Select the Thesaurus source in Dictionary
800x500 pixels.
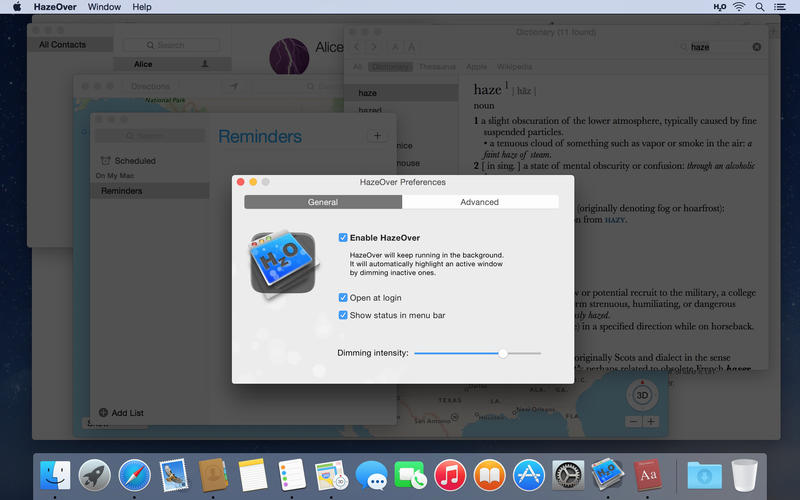pyautogui.click(x=435, y=67)
